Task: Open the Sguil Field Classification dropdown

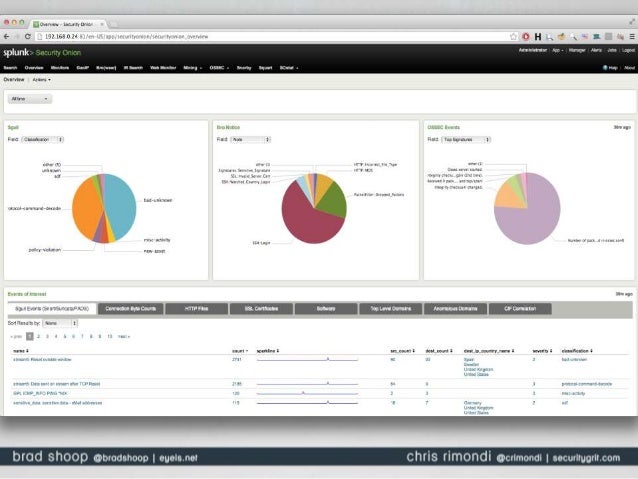Action: [x=43, y=140]
